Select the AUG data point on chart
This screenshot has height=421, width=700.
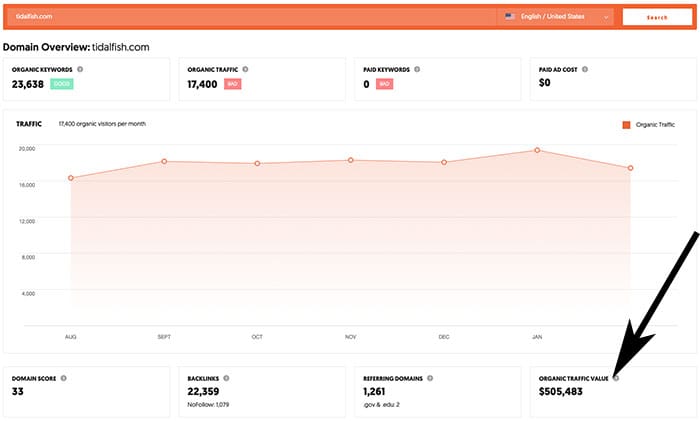[71, 178]
